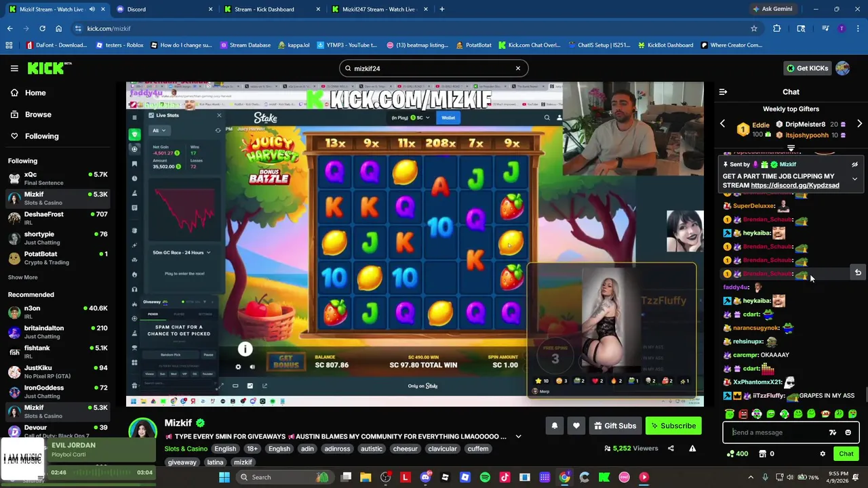The width and height of the screenshot is (868, 488).
Task: Send message with Chat button
Action: click(x=846, y=454)
